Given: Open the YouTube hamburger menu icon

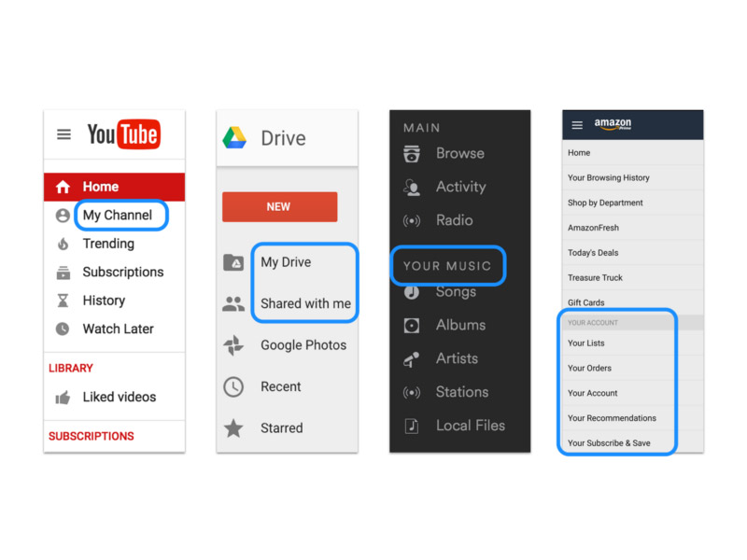Looking at the screenshot, I should [63, 134].
